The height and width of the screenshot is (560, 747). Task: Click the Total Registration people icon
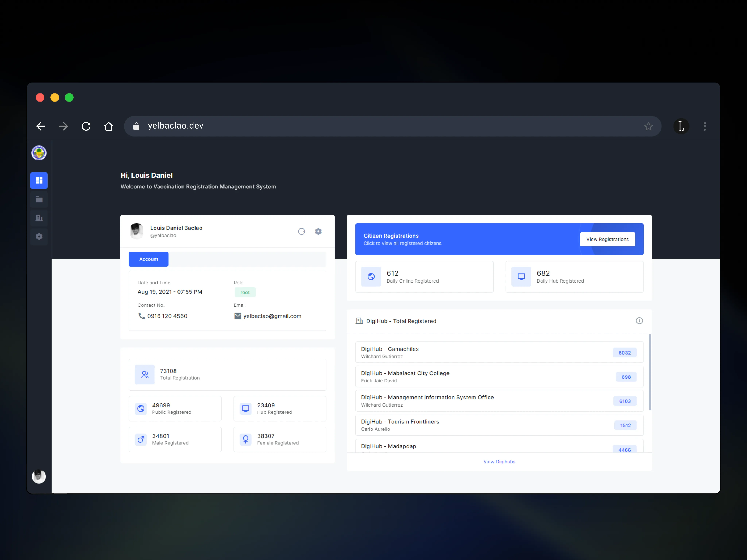coord(145,374)
